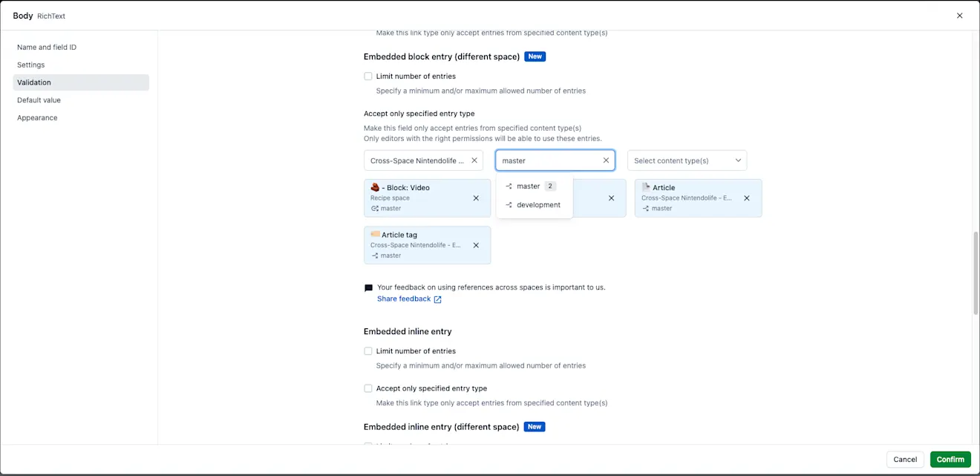Click the Article page icon
This screenshot has height=476, width=980.
pos(646,187)
